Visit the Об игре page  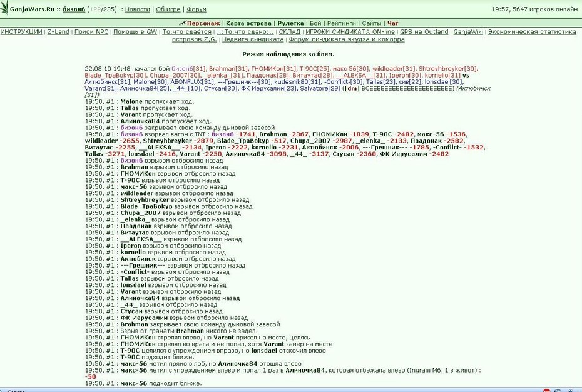[x=168, y=9]
